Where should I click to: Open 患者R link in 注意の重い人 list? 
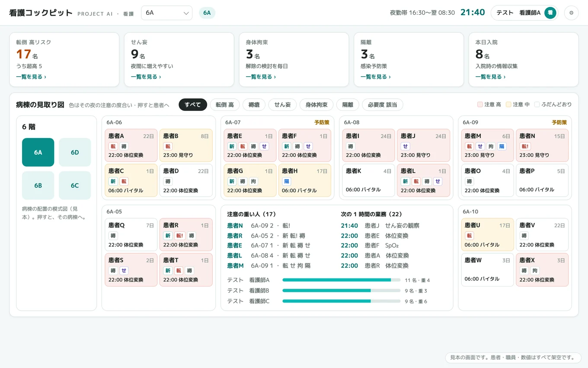(235, 236)
